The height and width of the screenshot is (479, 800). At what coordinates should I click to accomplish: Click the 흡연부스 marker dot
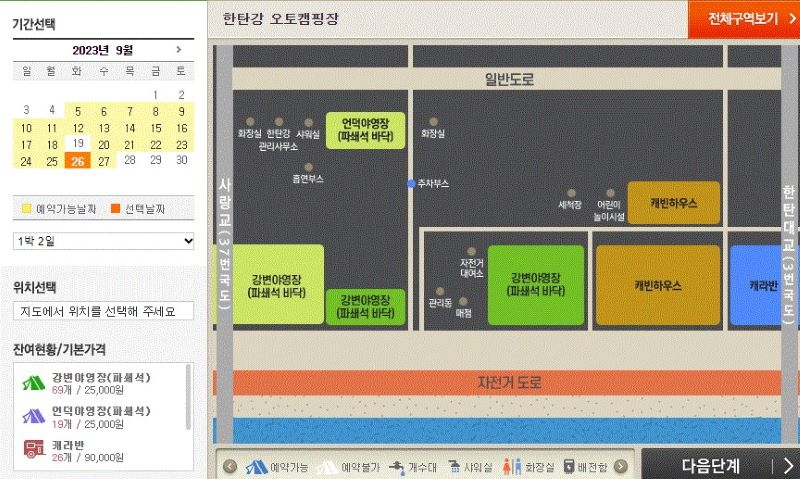click(x=308, y=167)
